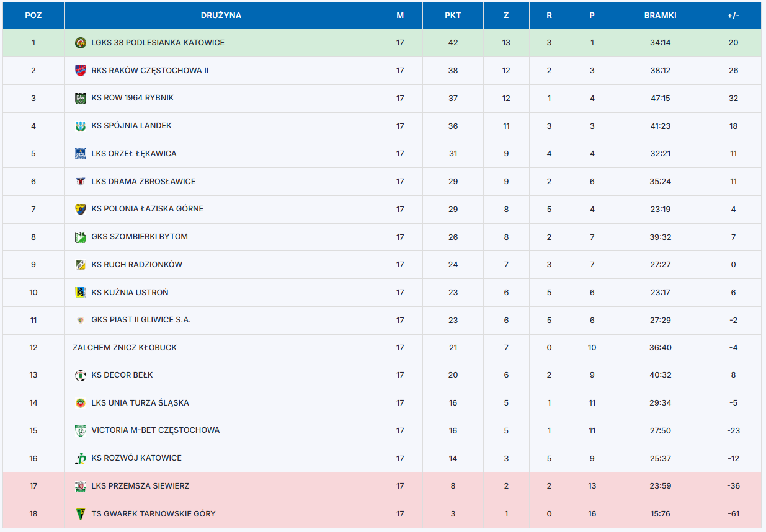Click the KS Polonia Łaziska Górne crest
Viewport: 766px width, 532px height.
click(80, 209)
